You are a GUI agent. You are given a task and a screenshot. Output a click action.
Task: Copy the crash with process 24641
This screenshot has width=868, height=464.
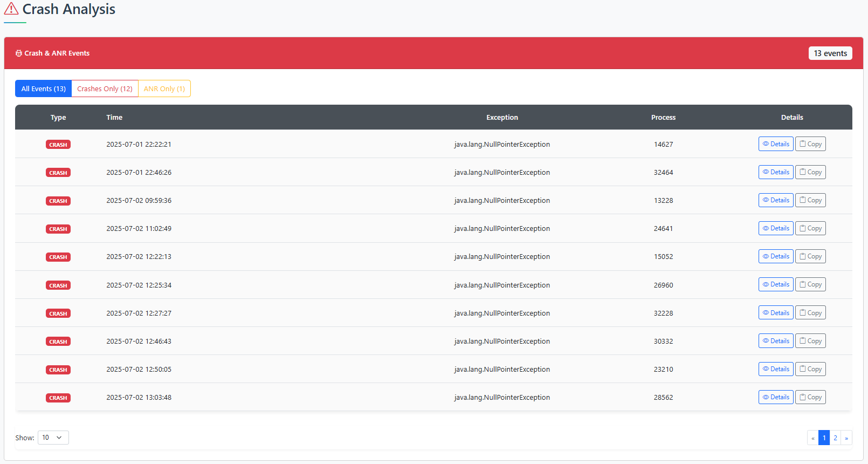click(810, 228)
